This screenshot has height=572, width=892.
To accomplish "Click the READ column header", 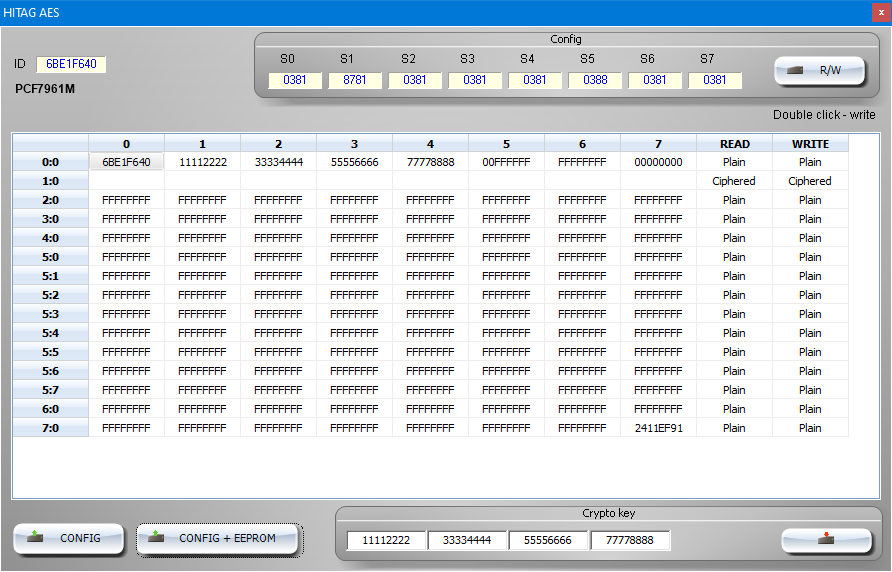I will pos(734,144).
